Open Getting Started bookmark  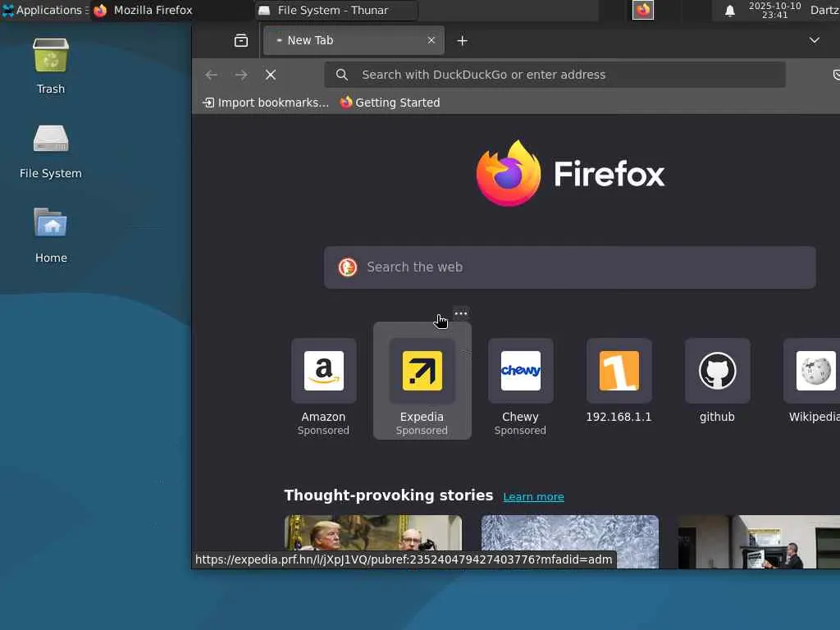point(390,103)
